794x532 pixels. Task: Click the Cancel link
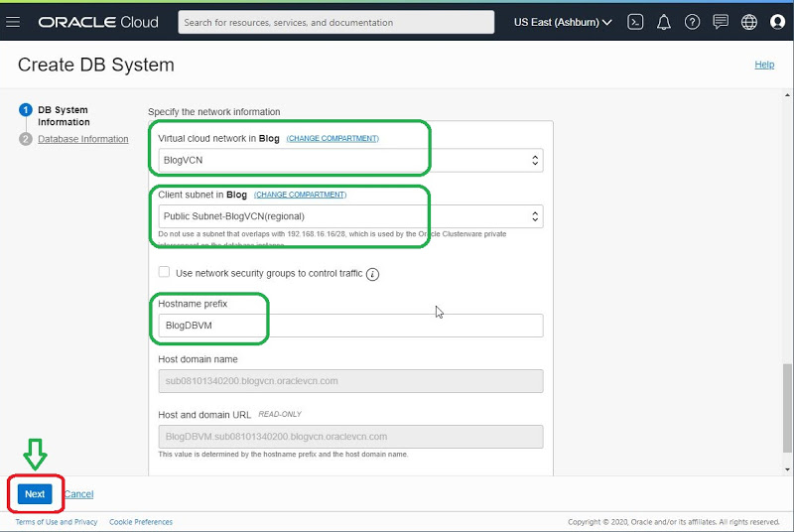[79, 494]
